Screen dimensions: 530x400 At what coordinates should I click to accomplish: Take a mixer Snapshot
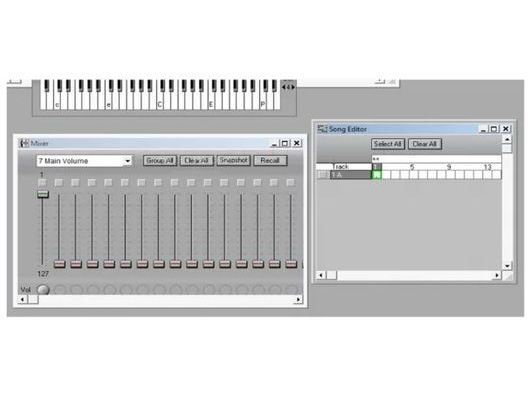pos(233,160)
